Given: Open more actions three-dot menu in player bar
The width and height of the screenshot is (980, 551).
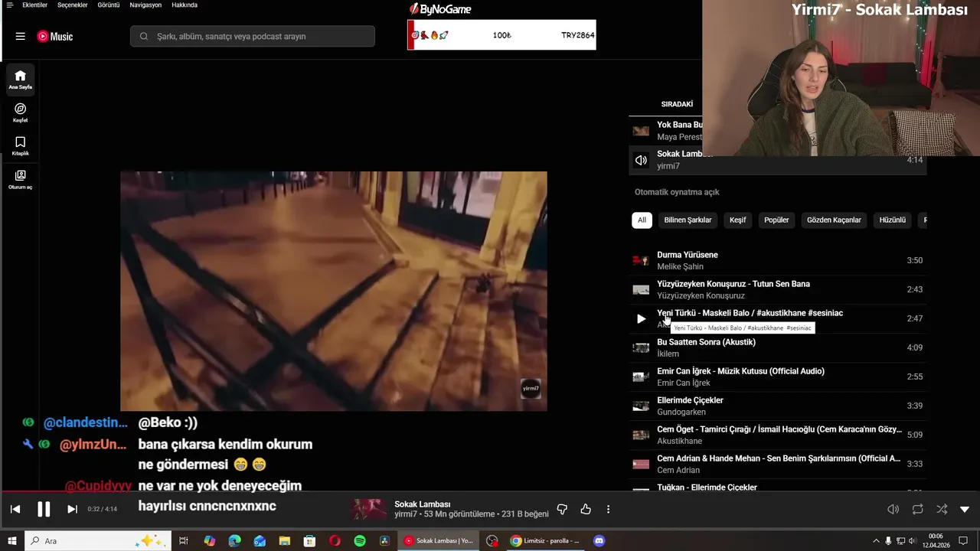Looking at the screenshot, I should (609, 509).
